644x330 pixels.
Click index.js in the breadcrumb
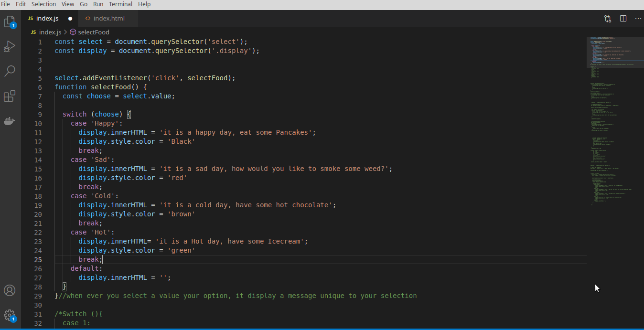50,32
